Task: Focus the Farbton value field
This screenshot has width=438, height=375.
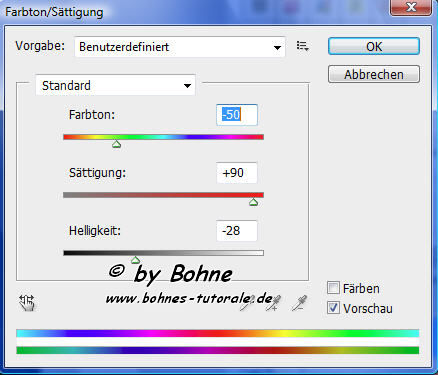Action: click(x=237, y=115)
